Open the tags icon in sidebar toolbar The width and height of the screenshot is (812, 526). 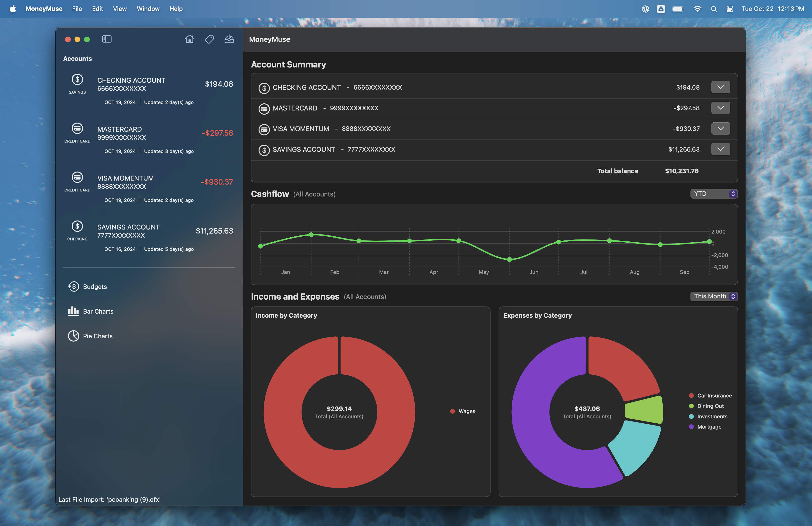tap(209, 39)
